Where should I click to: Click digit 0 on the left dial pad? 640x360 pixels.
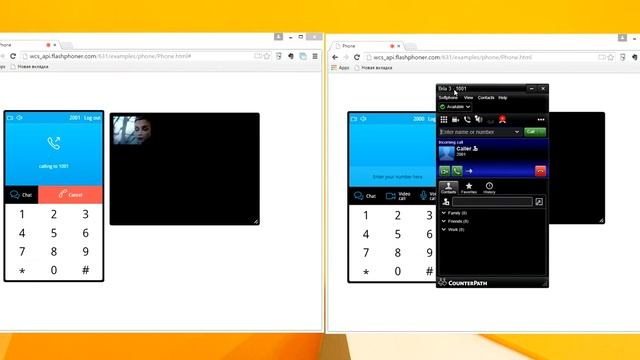(54, 270)
